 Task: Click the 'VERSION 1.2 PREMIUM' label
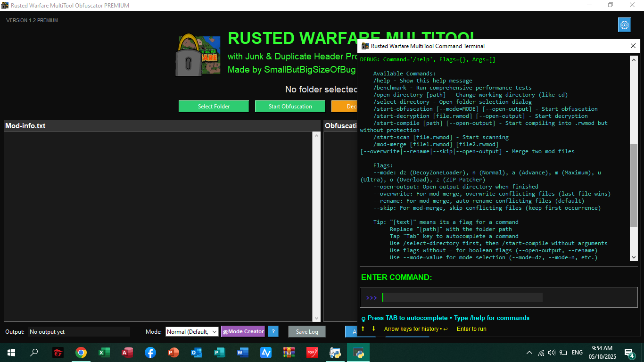pyautogui.click(x=32, y=20)
